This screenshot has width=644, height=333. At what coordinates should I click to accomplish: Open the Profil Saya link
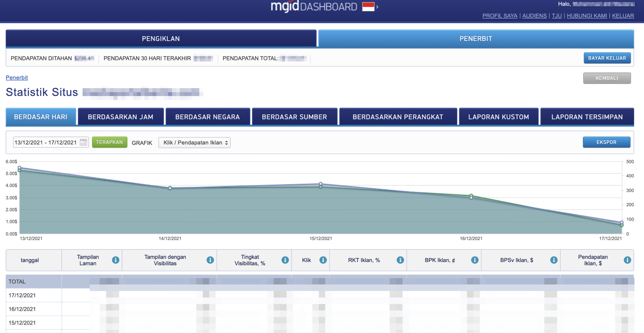(x=500, y=16)
